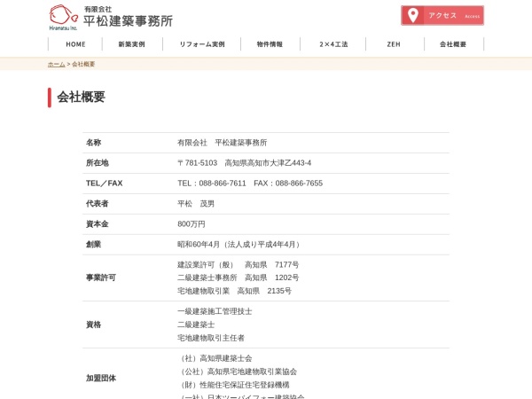Screen dimensions: 532x399
Task: Click the map pin icon in the access button
Action: pos(412,15)
